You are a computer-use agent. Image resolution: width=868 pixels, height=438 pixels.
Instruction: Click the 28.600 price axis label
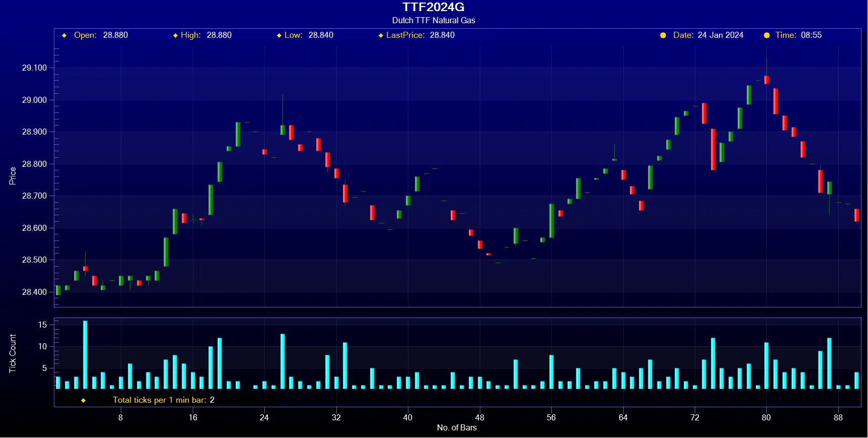coord(34,228)
